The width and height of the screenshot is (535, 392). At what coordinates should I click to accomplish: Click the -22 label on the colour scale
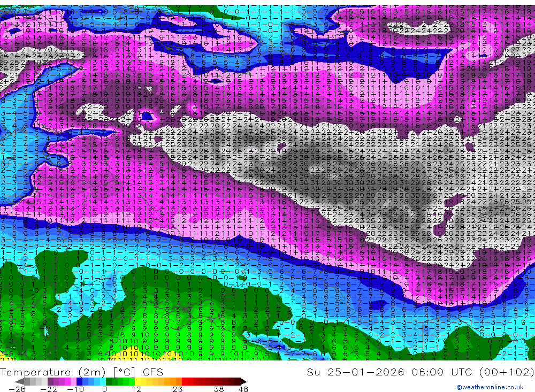coord(49,389)
